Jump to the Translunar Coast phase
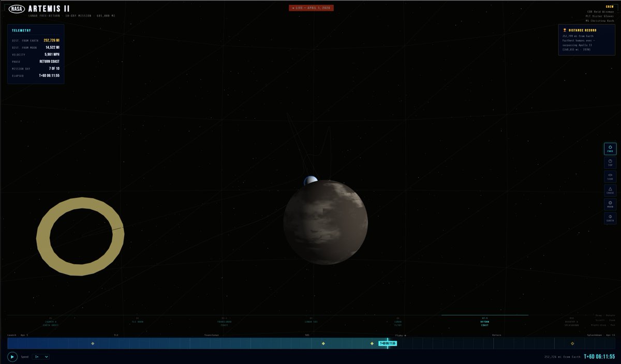Viewport: 621px width, 364px height. pyautogui.click(x=224, y=322)
